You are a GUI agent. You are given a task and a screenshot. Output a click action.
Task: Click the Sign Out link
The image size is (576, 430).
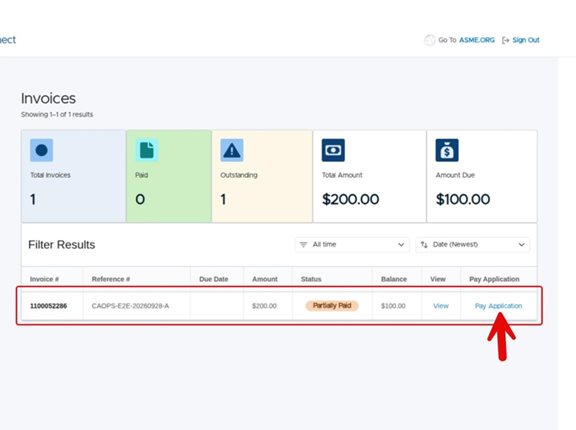526,40
